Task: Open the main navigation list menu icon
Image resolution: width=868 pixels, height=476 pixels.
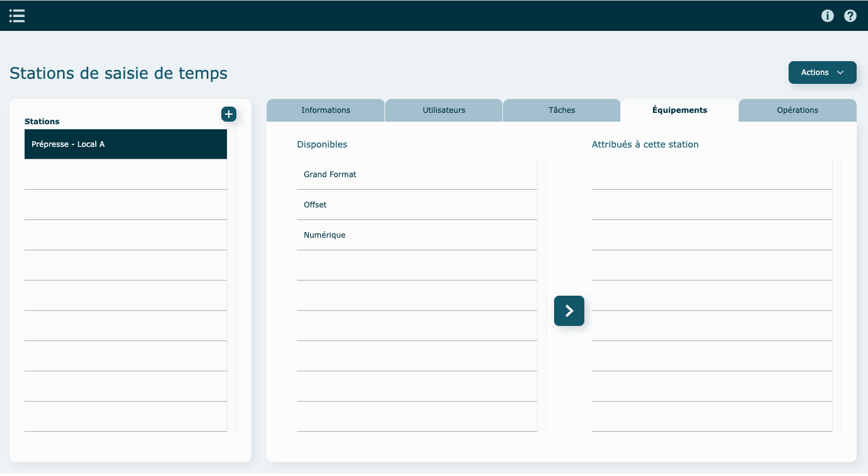Action: coord(17,16)
